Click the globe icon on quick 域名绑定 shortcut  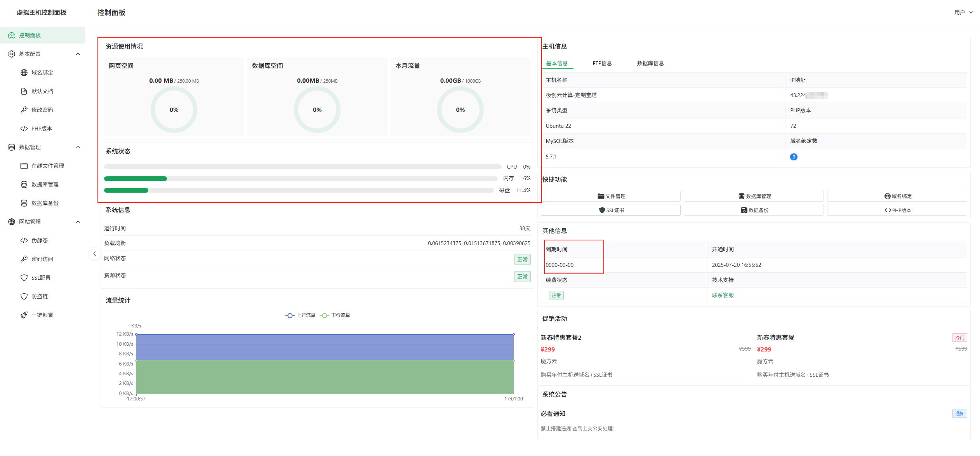pyautogui.click(x=887, y=196)
